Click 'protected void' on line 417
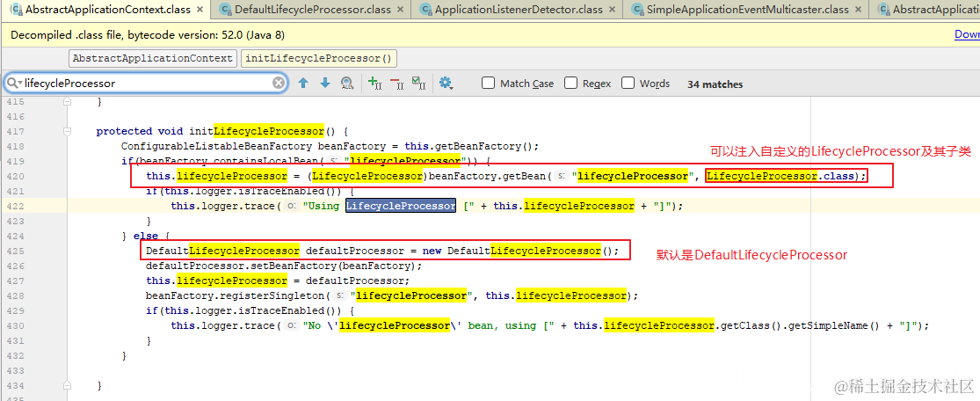The image size is (980, 401). pyautogui.click(x=140, y=131)
